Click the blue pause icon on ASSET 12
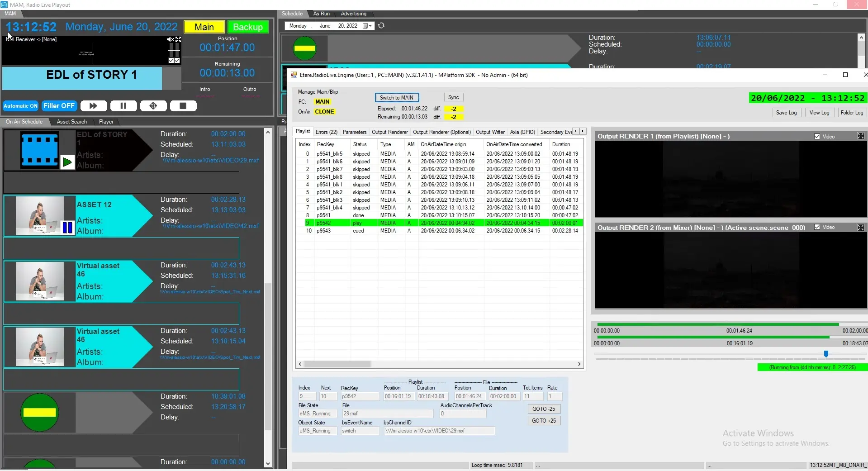868x471 pixels. (67, 228)
